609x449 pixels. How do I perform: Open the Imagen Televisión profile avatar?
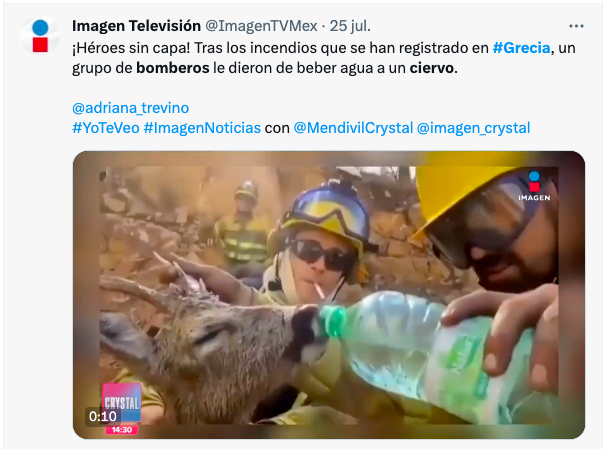(40, 36)
